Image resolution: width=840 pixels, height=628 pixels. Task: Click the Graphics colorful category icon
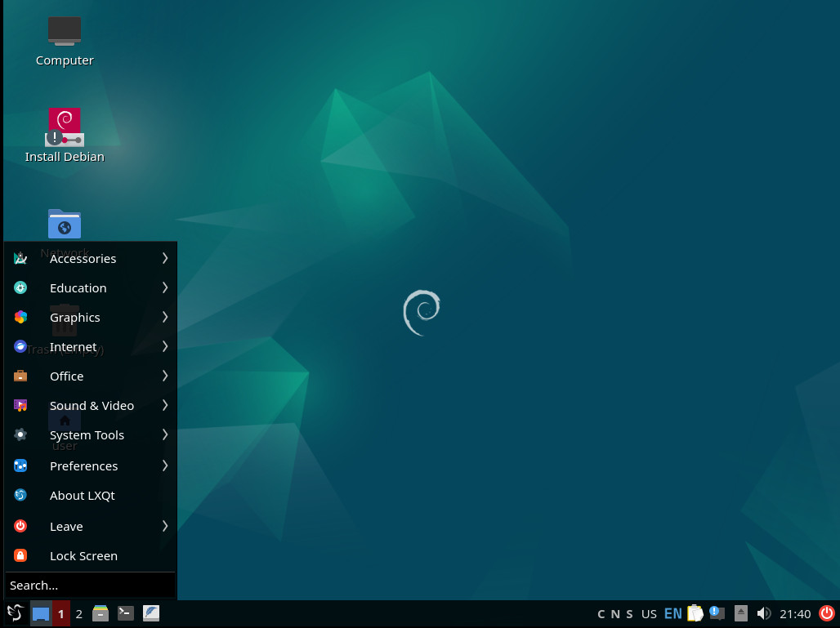click(x=20, y=318)
